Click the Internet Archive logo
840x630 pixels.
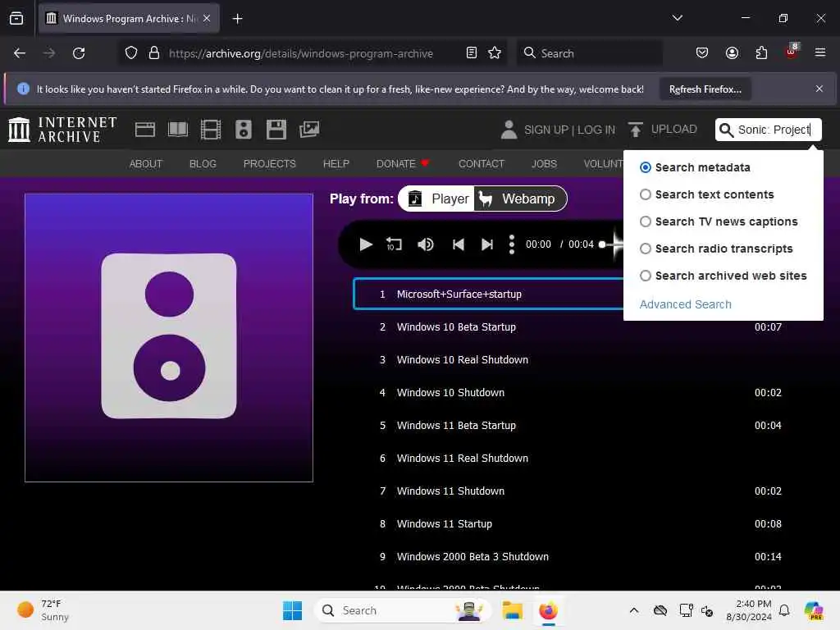[62, 129]
